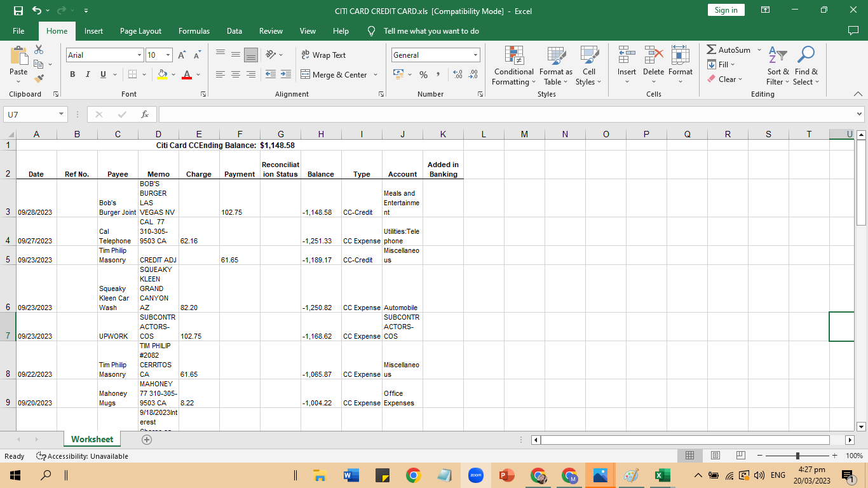Increase font size with larger A icon
Screen dimensions: 868x488
182,55
